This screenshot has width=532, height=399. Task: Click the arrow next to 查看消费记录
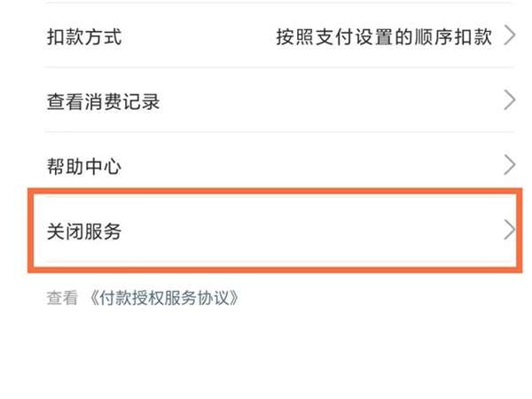[x=509, y=101]
